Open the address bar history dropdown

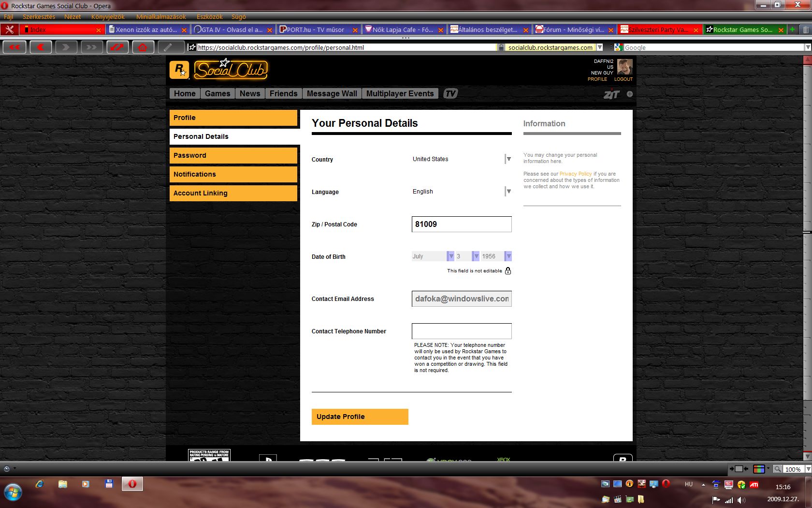[x=600, y=47]
